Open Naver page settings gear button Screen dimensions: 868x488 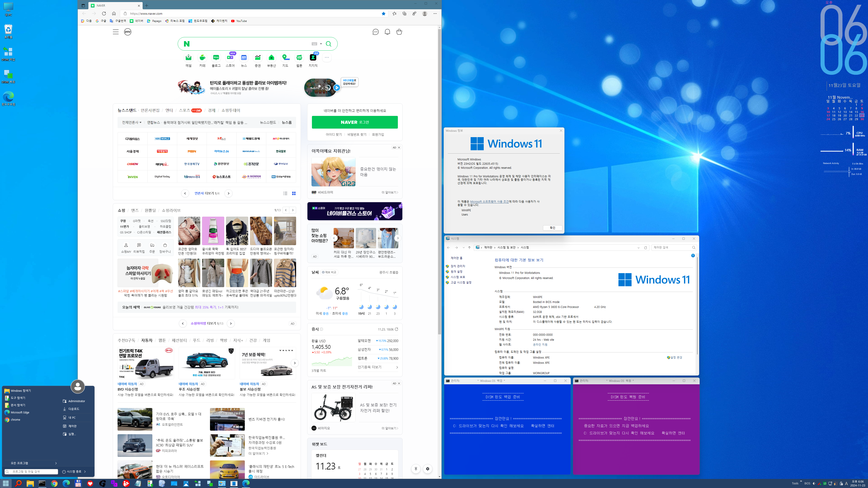coord(428,469)
